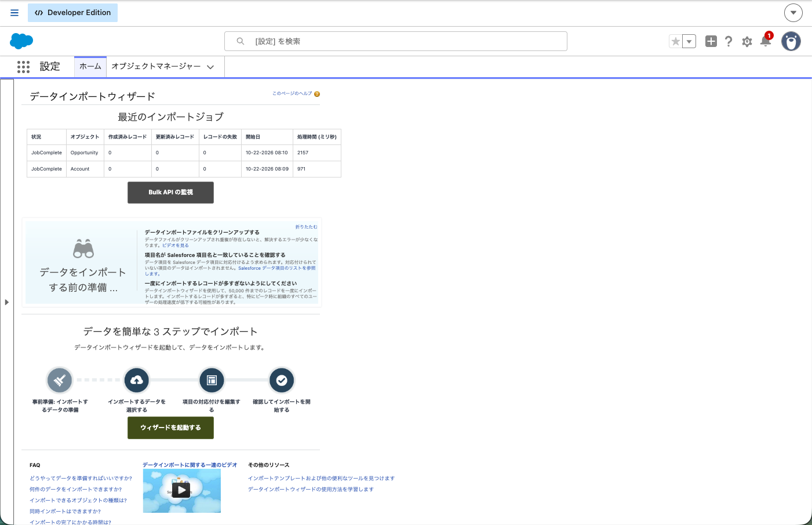Screen dimensions: 812x525
Task: Click the cloud upload data selection step icon
Action: click(137, 381)
